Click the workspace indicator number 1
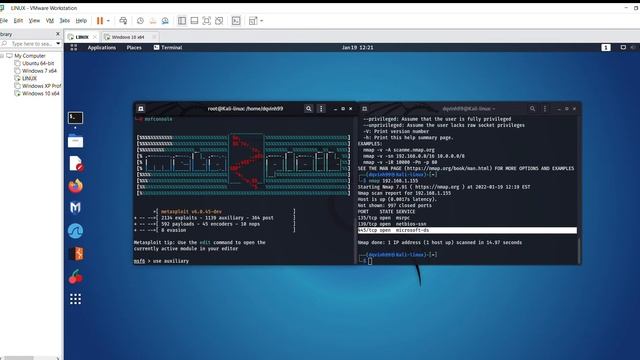This screenshot has height=360, width=640. pyautogui.click(x=606, y=47)
